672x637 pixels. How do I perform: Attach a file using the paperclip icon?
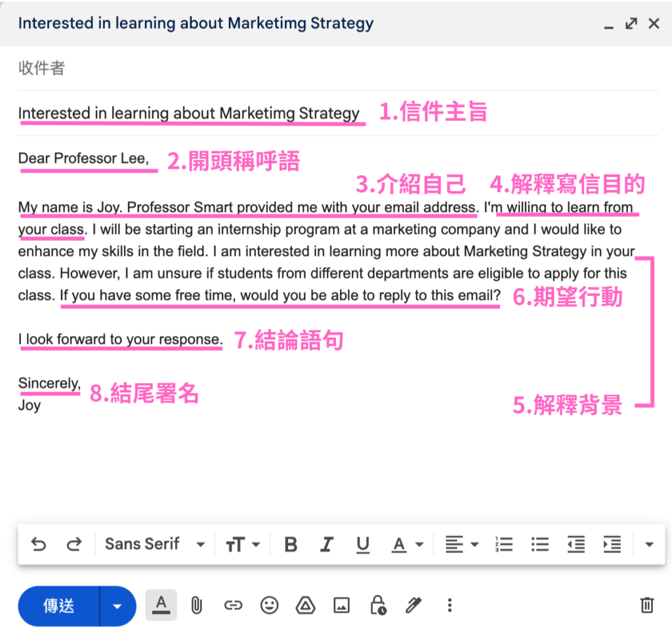(196, 605)
